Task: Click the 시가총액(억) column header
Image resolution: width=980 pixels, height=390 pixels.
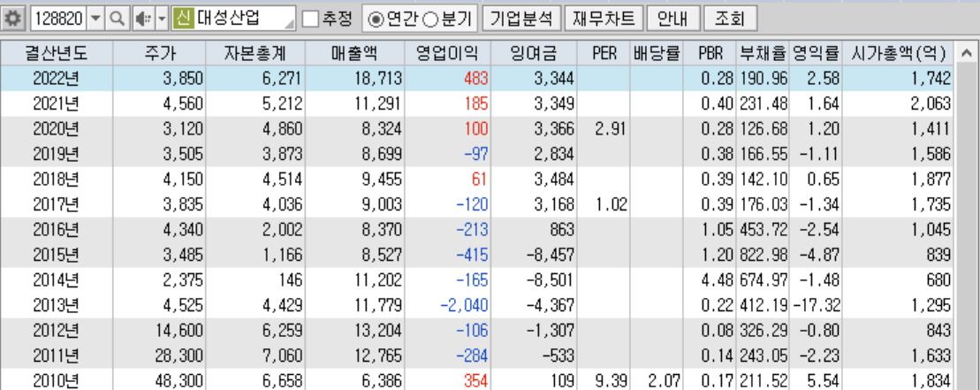Action: 898,54
